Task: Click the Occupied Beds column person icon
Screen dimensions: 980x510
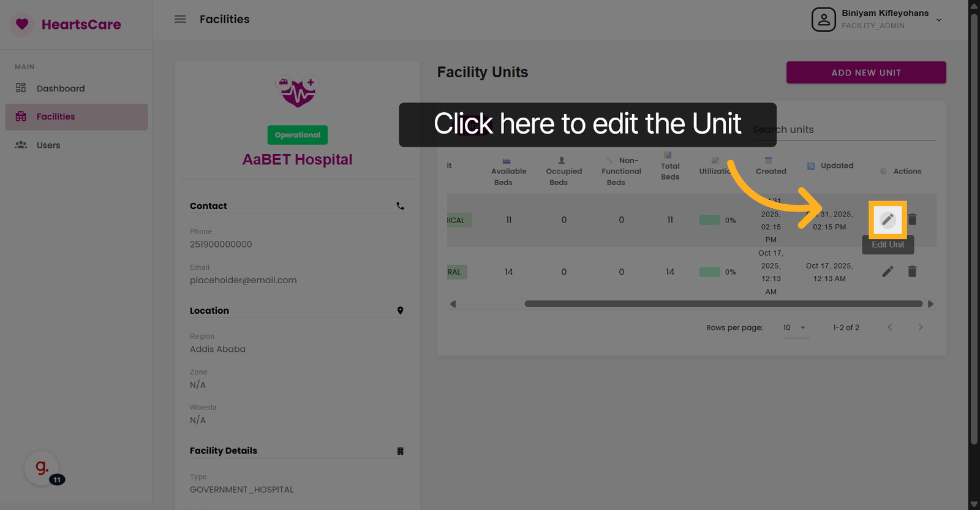Action: point(562,161)
